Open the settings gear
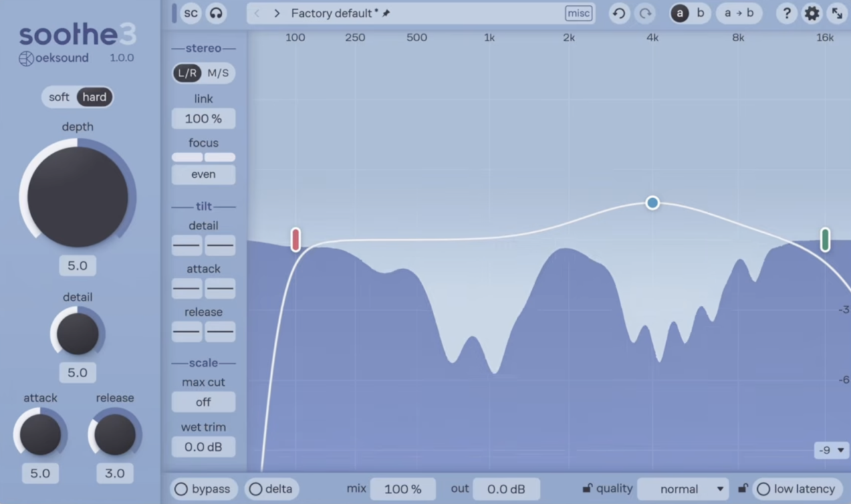Viewport: 851px width, 504px height. [812, 13]
